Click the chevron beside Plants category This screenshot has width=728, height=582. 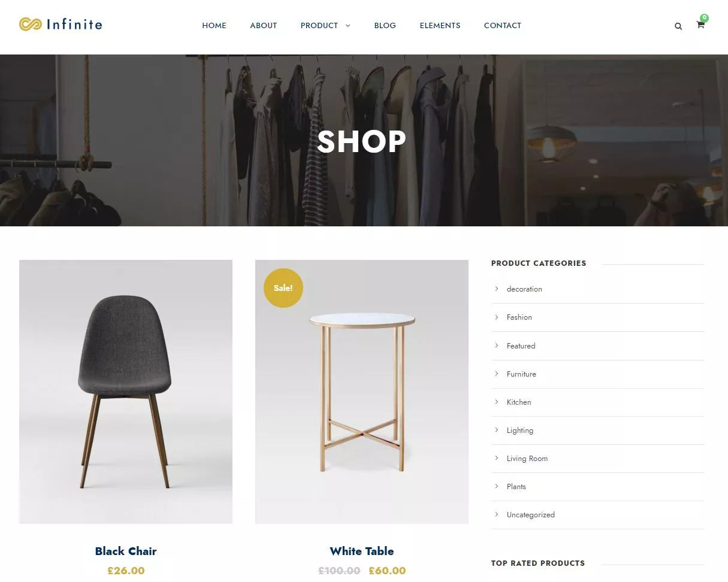tap(497, 486)
